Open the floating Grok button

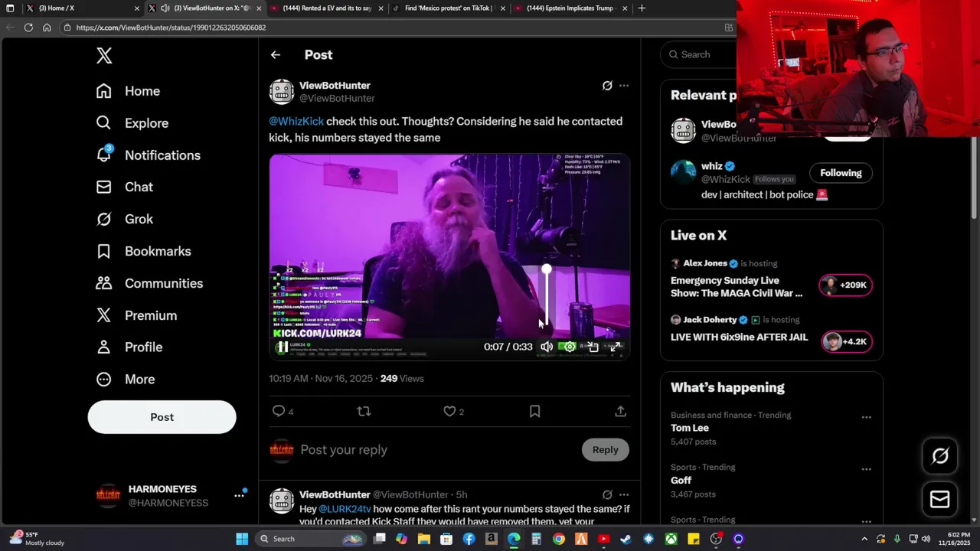940,456
